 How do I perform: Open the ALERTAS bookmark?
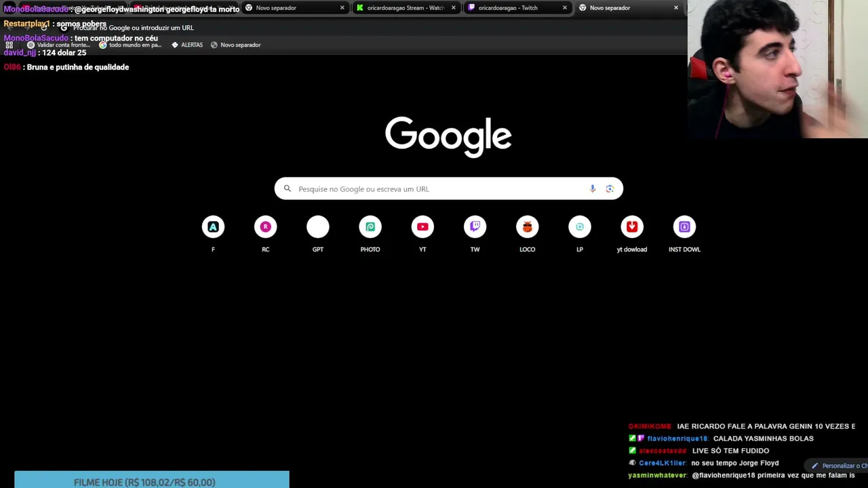click(x=187, y=45)
